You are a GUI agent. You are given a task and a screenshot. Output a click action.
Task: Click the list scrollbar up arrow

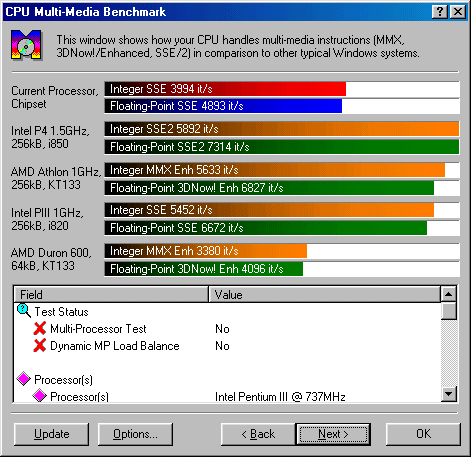pyautogui.click(x=449, y=294)
